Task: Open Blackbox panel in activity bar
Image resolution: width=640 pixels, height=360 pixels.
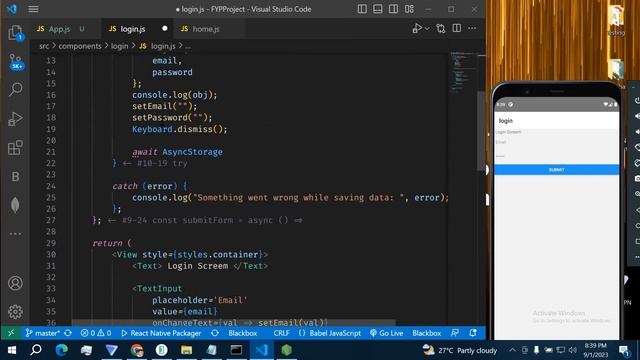Action: pos(16,176)
